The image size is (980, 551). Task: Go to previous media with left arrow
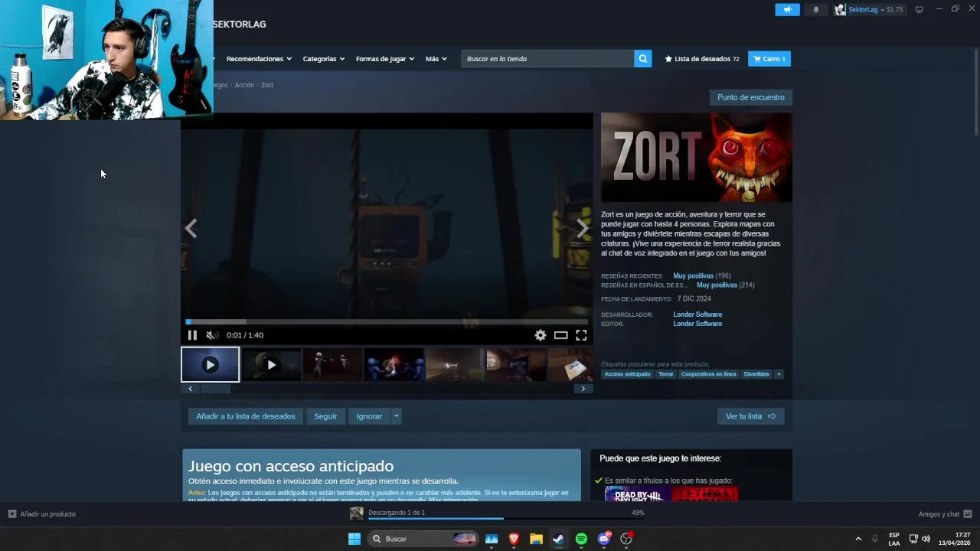191,228
